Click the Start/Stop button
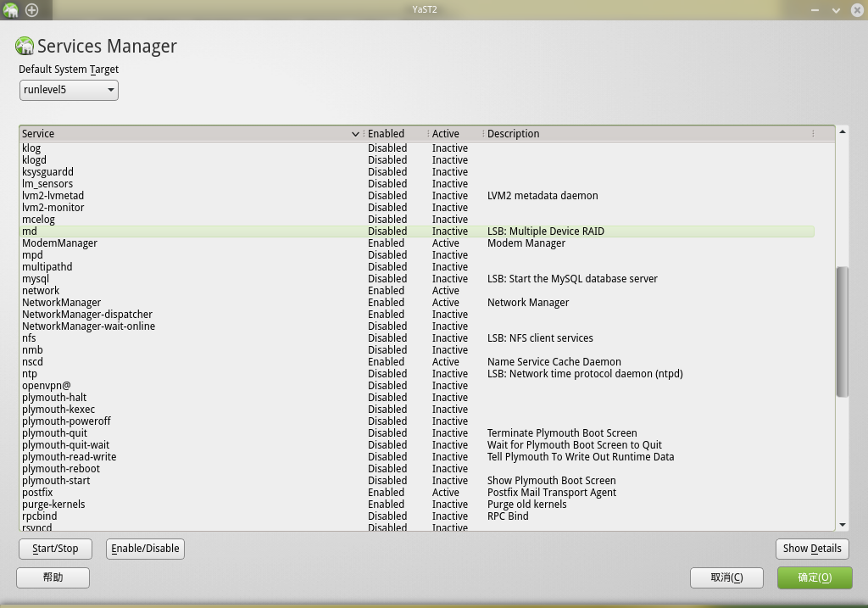The height and width of the screenshot is (608, 868). click(55, 549)
